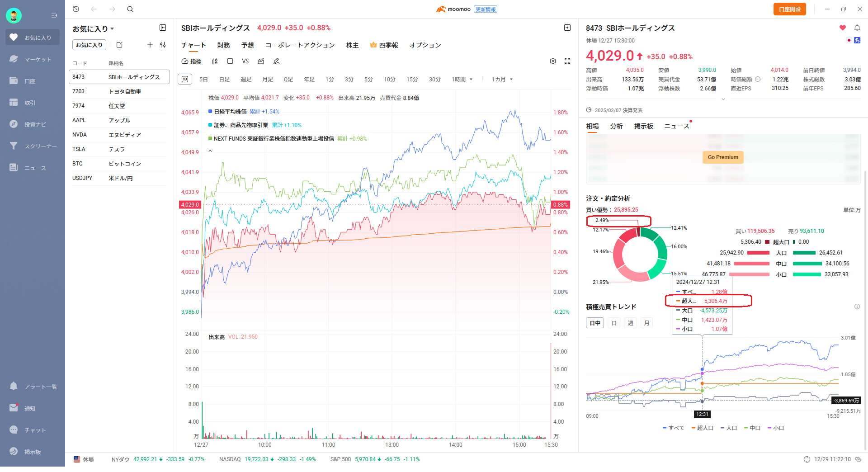Open ニュース in the left sidebar
The height and width of the screenshot is (472, 868).
coord(33,168)
